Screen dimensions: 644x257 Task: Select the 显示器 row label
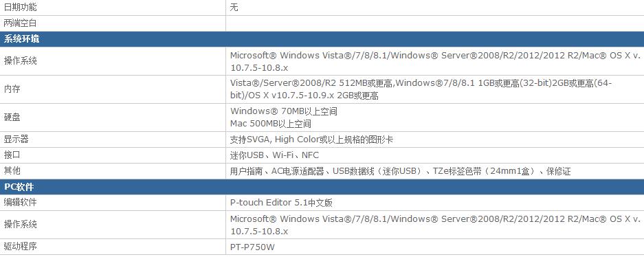tap(16, 139)
